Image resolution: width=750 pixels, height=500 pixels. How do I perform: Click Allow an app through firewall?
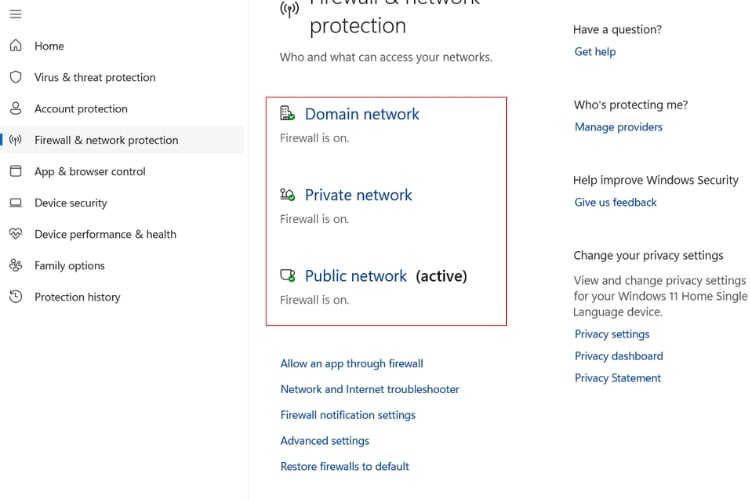(352, 364)
